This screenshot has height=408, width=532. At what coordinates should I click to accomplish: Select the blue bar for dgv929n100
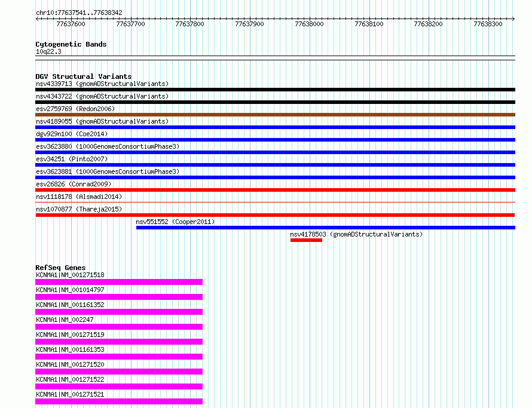(275, 140)
